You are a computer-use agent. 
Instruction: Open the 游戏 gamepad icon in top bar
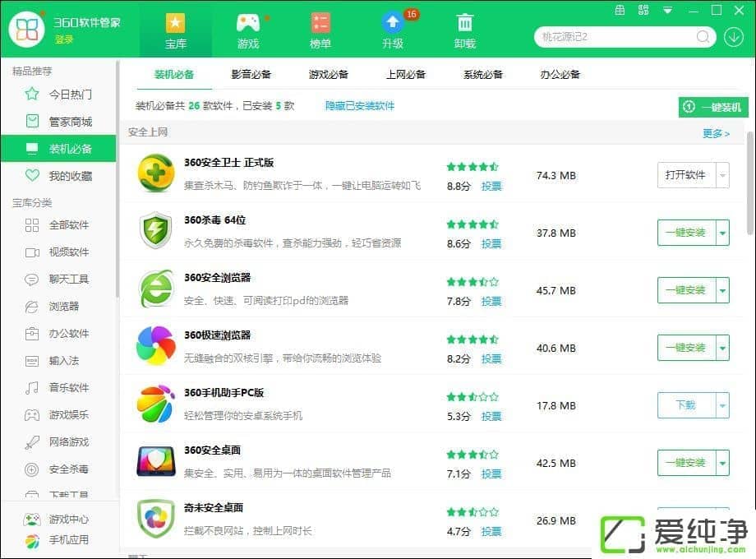click(x=247, y=23)
